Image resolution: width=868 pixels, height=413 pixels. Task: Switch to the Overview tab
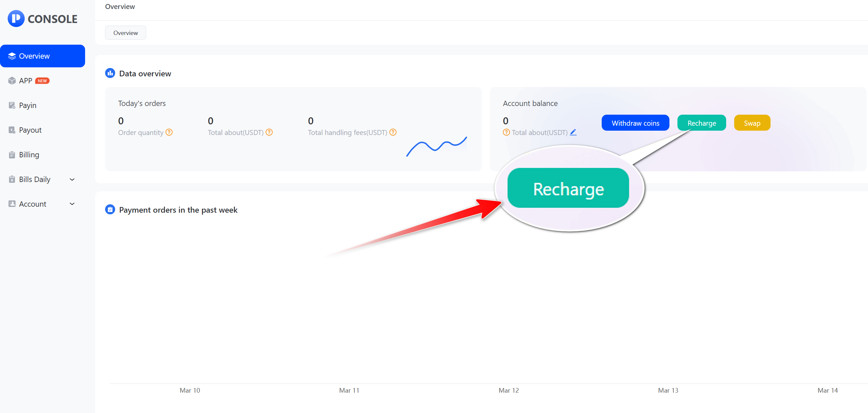tap(125, 33)
